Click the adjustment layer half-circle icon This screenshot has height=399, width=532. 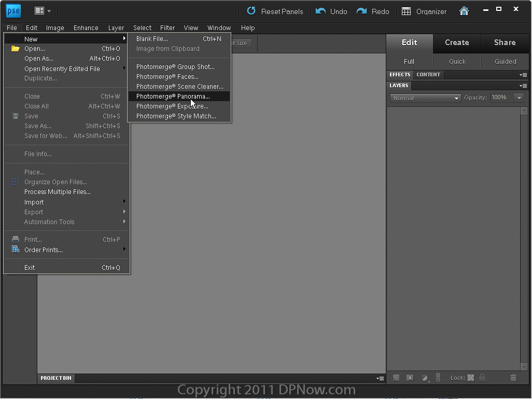424,378
